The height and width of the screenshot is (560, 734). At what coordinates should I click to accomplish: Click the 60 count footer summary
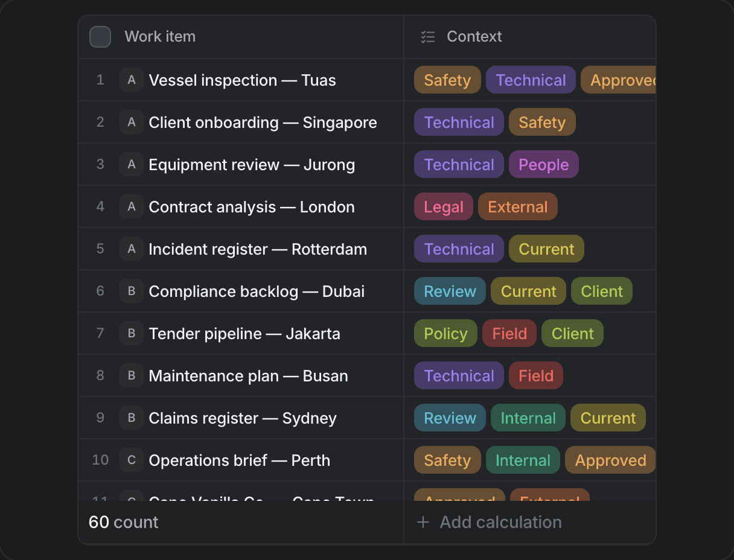(x=124, y=522)
